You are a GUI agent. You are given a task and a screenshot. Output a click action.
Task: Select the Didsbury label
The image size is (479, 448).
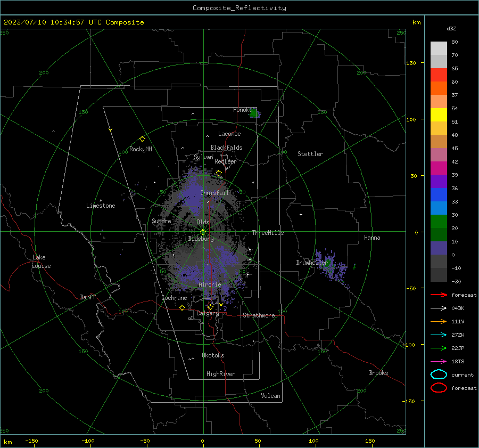[201, 239]
